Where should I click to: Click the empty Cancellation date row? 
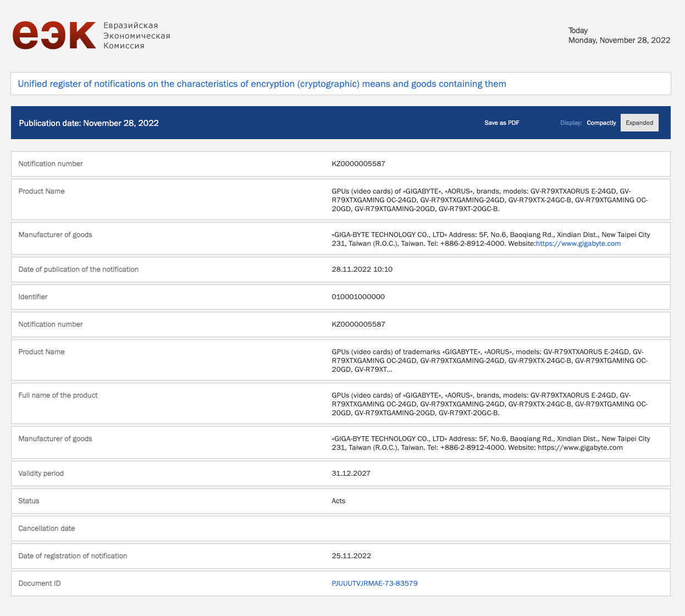[x=341, y=529]
